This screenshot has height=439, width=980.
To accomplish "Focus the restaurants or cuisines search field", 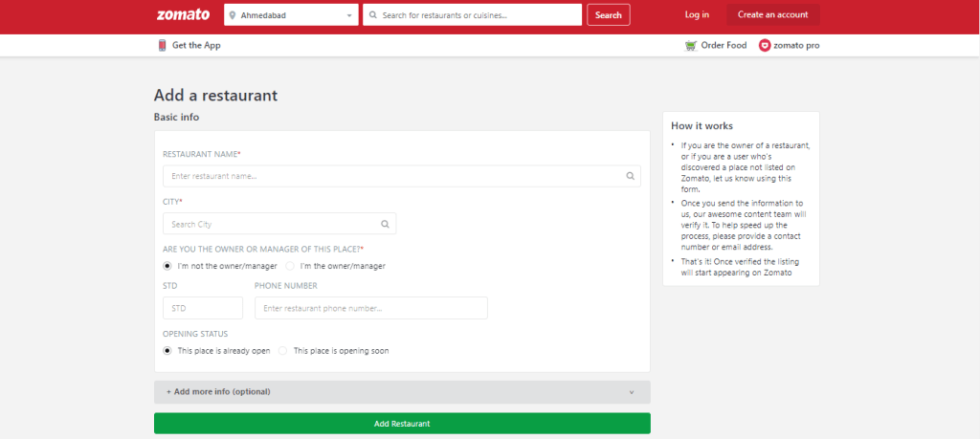I will click(x=473, y=15).
